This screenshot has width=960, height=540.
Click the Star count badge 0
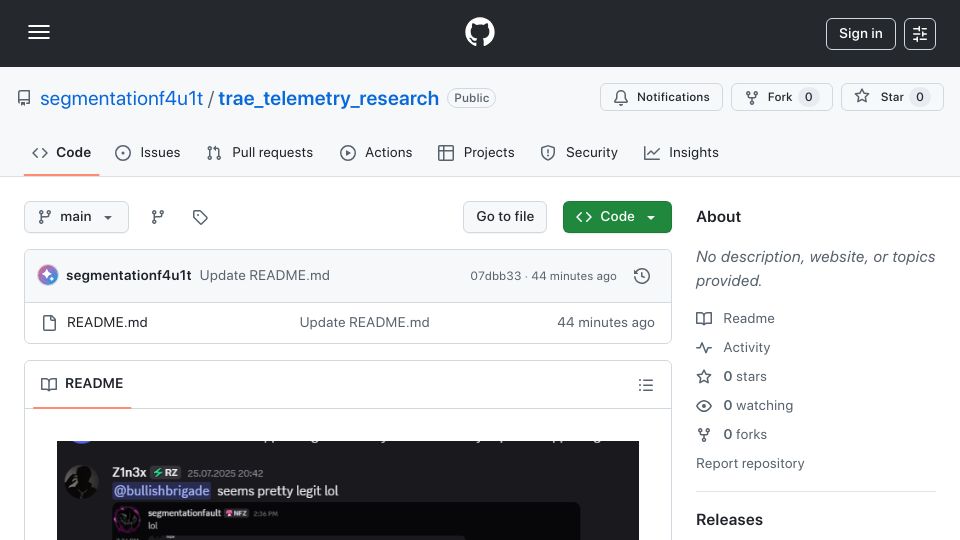tap(920, 97)
